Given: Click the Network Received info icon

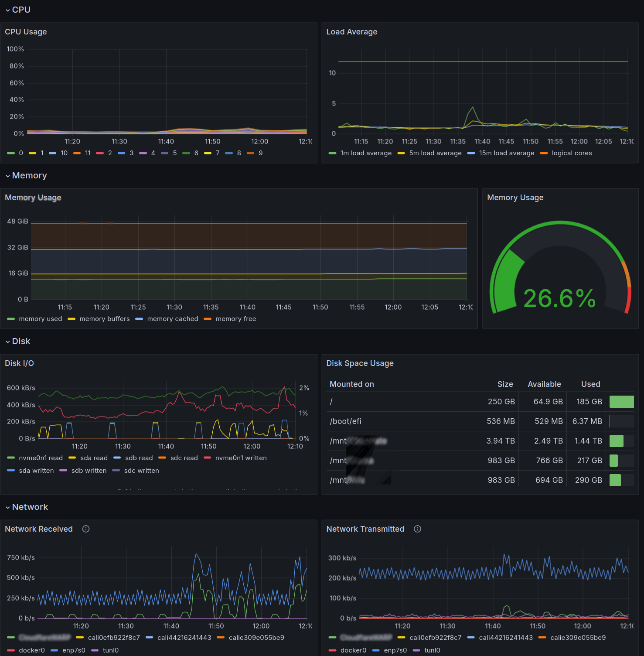Looking at the screenshot, I should [x=85, y=529].
